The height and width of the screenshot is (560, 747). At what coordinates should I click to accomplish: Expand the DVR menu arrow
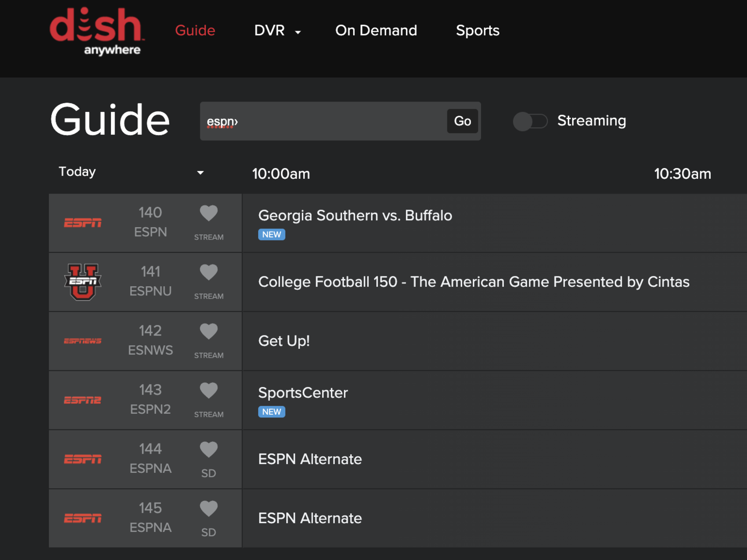tap(298, 32)
